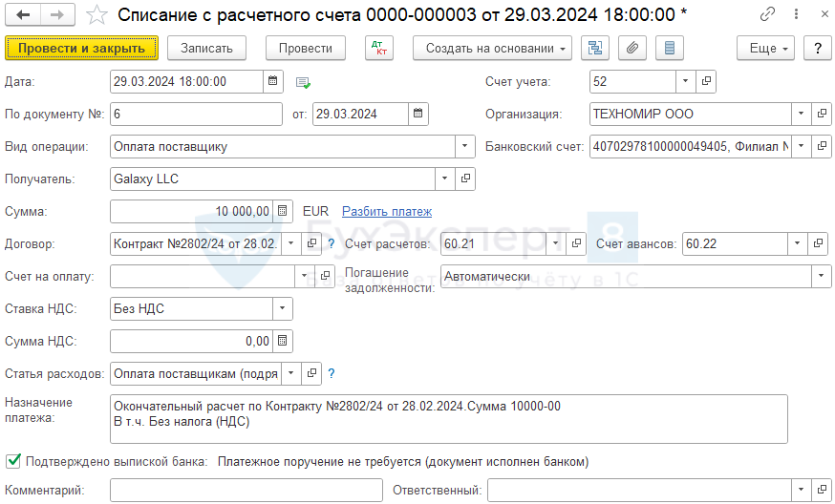Open the document structure icon
The image size is (835, 504).
[x=595, y=49]
